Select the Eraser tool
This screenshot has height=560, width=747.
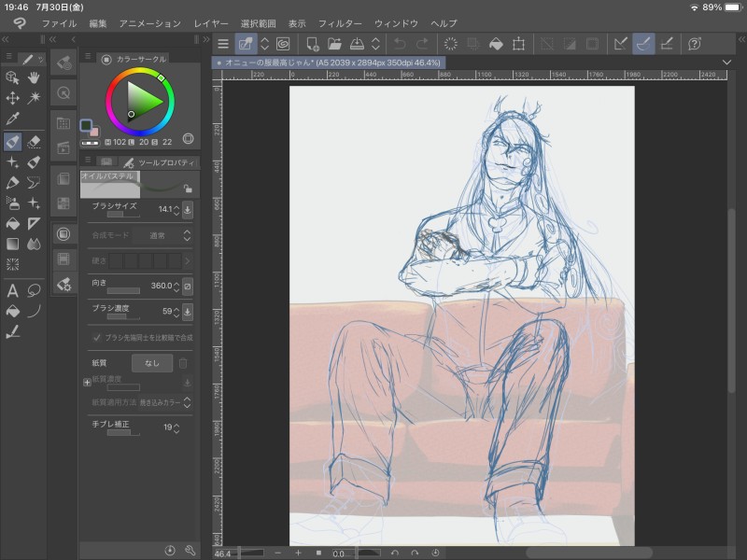click(x=35, y=142)
